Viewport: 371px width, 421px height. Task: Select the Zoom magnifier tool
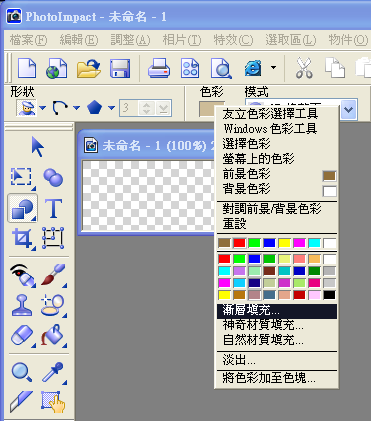(22, 372)
